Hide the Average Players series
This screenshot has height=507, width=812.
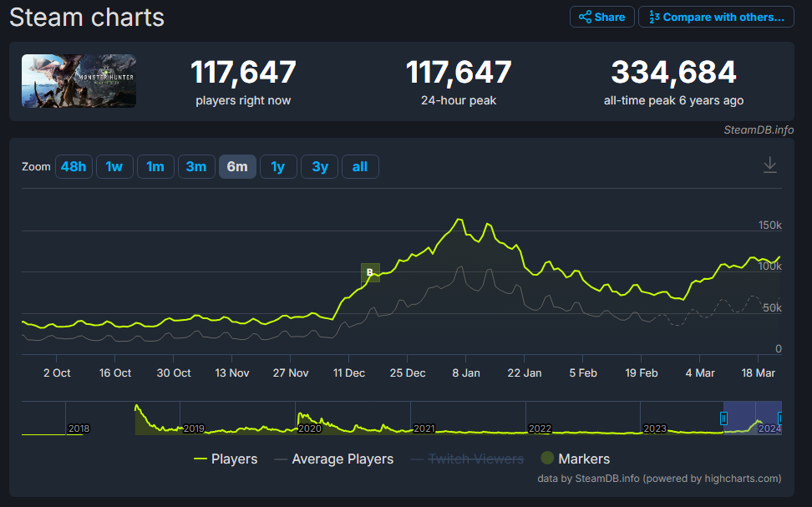click(334, 459)
